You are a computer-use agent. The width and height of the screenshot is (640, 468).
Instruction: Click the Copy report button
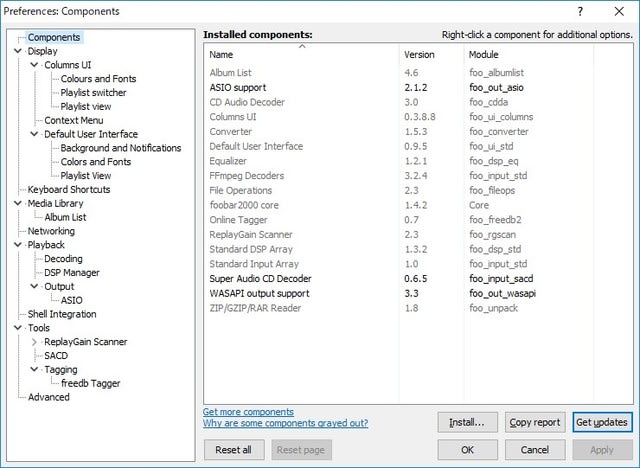[x=535, y=422]
